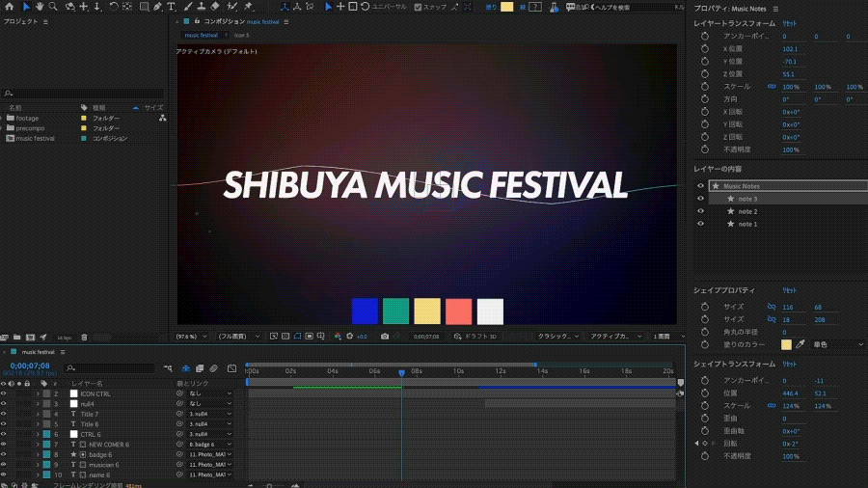Screen dimensions: 868x488
Task: Click the toolbar 線 stroke swatch
Action: tap(534, 7)
